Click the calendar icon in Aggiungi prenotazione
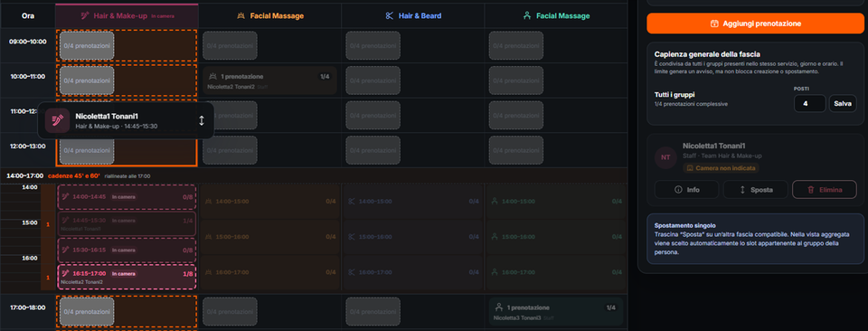 (x=714, y=24)
